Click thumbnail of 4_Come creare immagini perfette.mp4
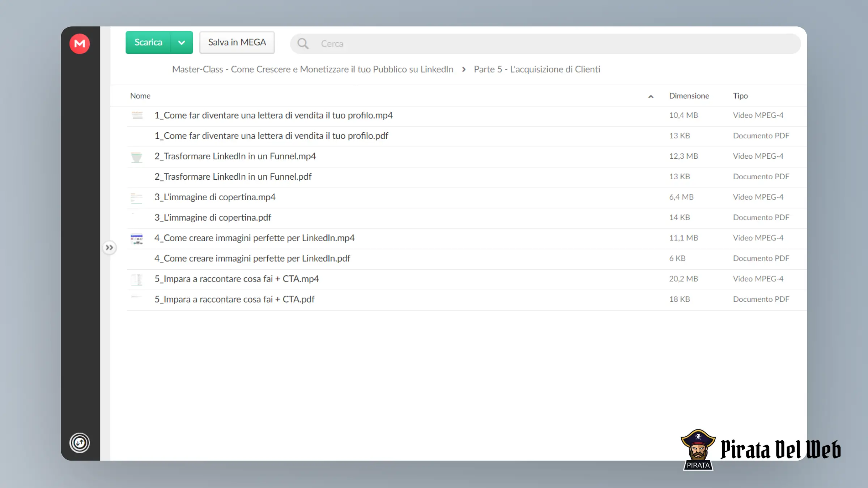This screenshot has height=488, width=868. click(137, 239)
